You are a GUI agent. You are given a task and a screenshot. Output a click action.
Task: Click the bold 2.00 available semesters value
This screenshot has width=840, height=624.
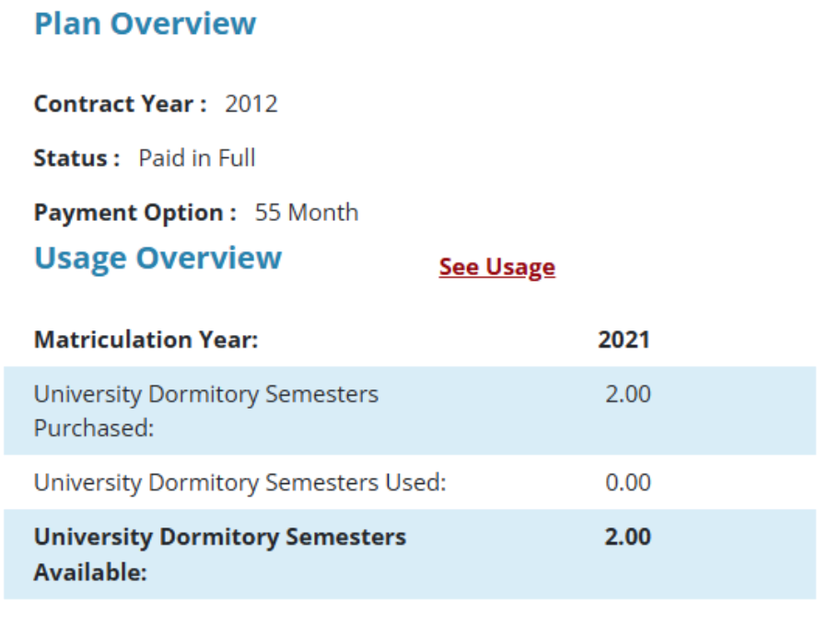coord(627,537)
